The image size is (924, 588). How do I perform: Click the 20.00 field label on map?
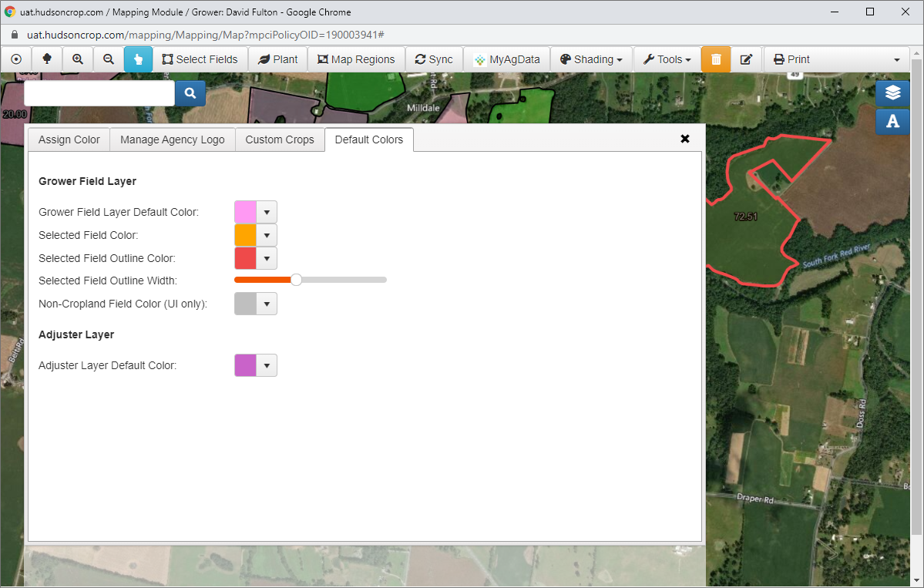click(14, 114)
